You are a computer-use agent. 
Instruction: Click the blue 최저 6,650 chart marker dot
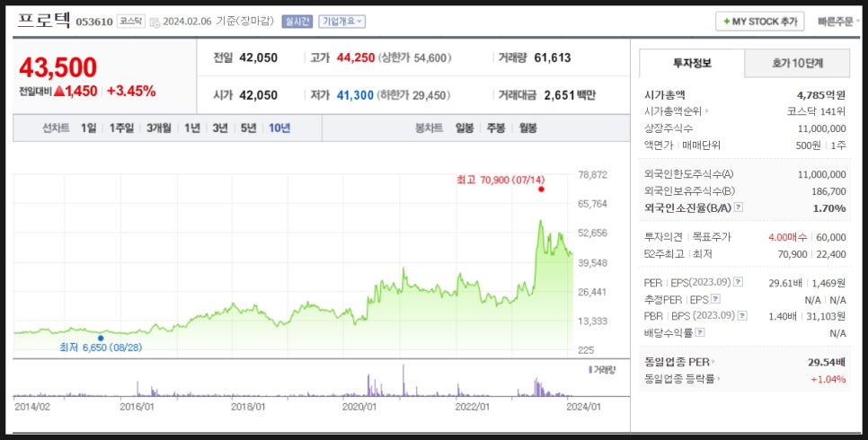click(x=101, y=339)
